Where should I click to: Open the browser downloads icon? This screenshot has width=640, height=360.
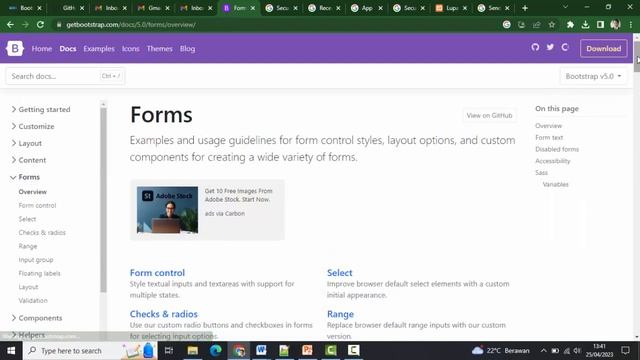point(585,24)
